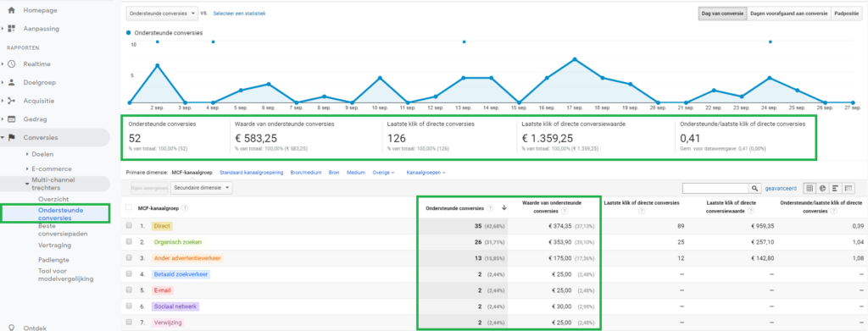Open Beste conversiepaden report
This screenshot has height=331, width=868.
click(x=63, y=230)
